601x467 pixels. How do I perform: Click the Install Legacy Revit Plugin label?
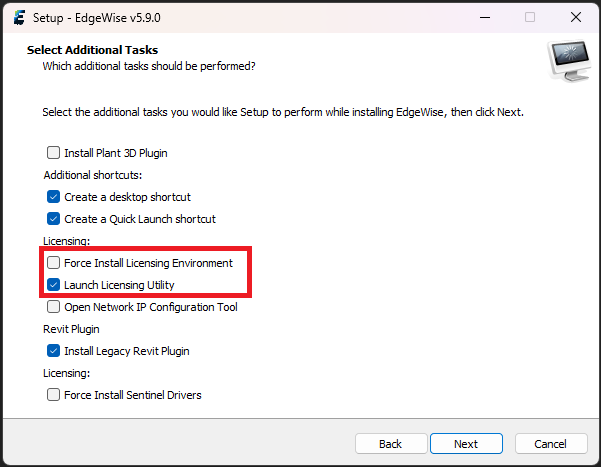[127, 351]
